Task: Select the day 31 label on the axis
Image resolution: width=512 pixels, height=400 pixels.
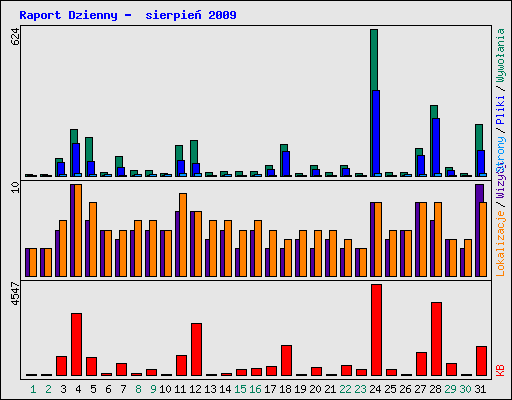Action: tap(480, 389)
